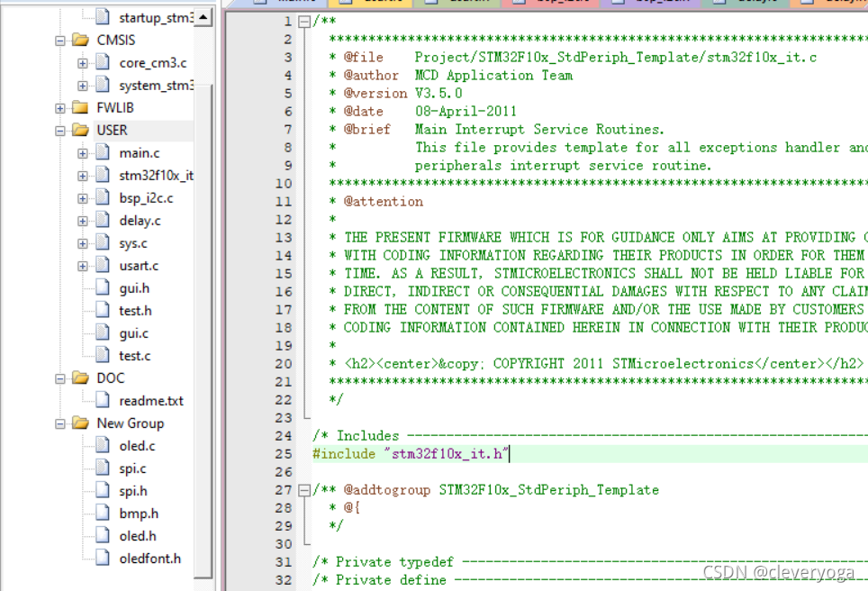Select core_cm3.c in the project tree
868x591 pixels.
point(153,63)
